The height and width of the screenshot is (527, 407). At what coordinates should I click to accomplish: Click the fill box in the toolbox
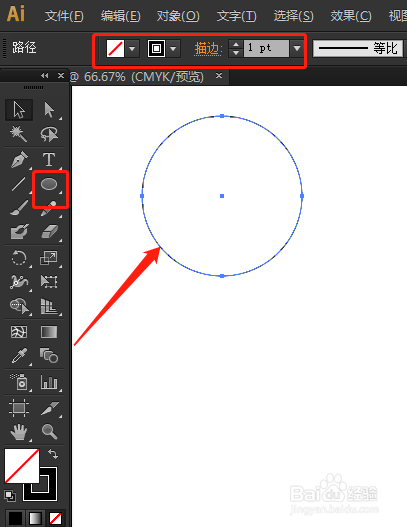[22, 466]
